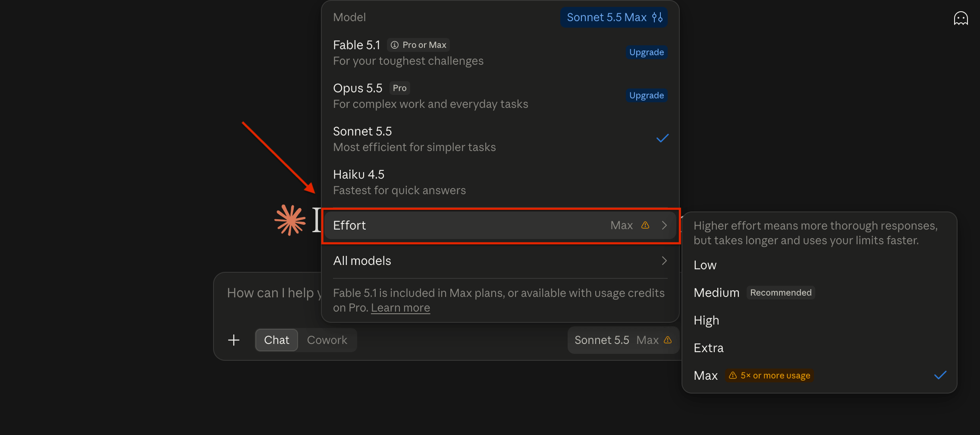
Task: Click the Higher effort means more thorough description
Action: tap(816, 233)
